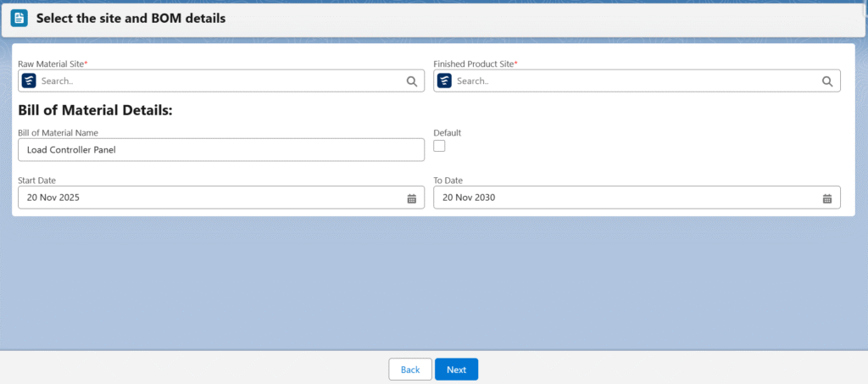This screenshot has height=384, width=868.
Task: Click the flow document icon in header
Action: coord(19,18)
